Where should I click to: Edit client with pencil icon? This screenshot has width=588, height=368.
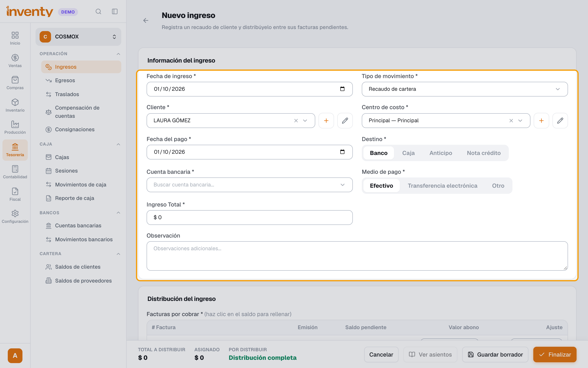click(x=345, y=120)
